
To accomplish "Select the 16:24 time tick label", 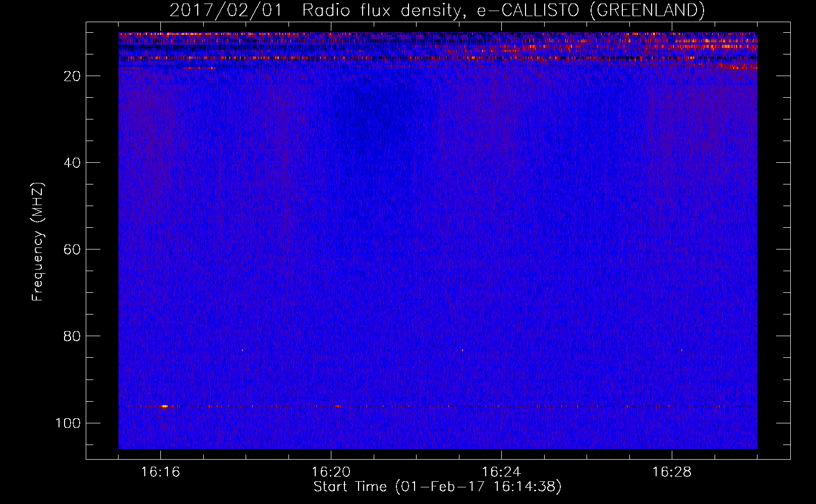I will (501, 472).
